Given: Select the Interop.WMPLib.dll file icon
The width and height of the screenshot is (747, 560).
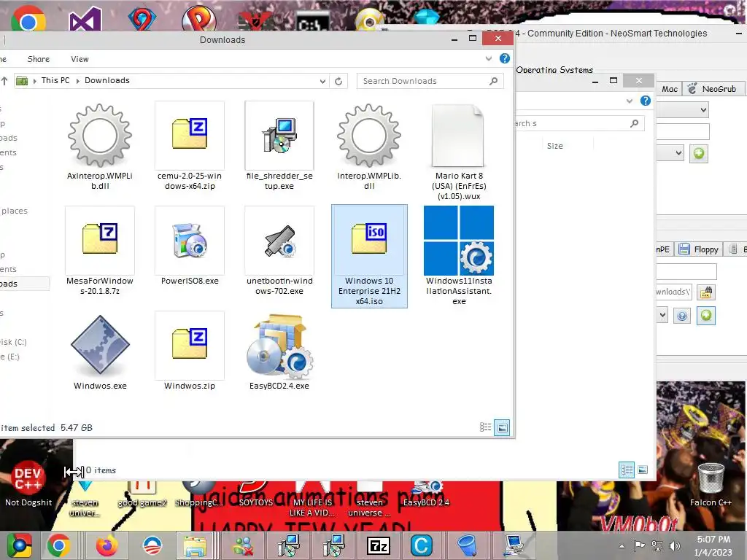Looking at the screenshot, I should [x=369, y=136].
